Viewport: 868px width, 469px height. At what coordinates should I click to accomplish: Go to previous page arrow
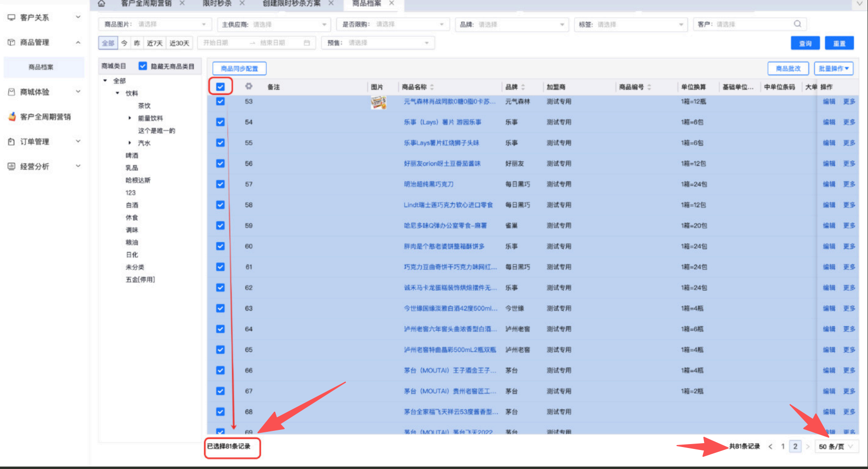[x=770, y=447]
